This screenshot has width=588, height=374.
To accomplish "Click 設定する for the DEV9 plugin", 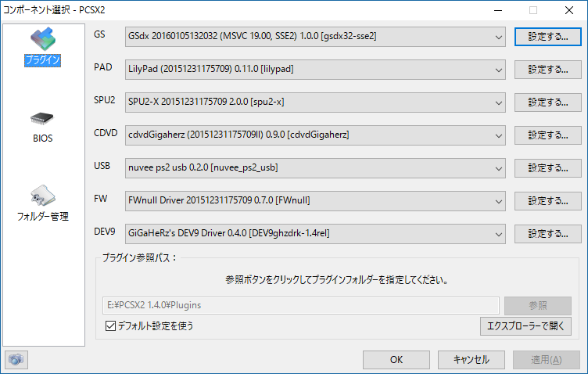I will click(548, 234).
